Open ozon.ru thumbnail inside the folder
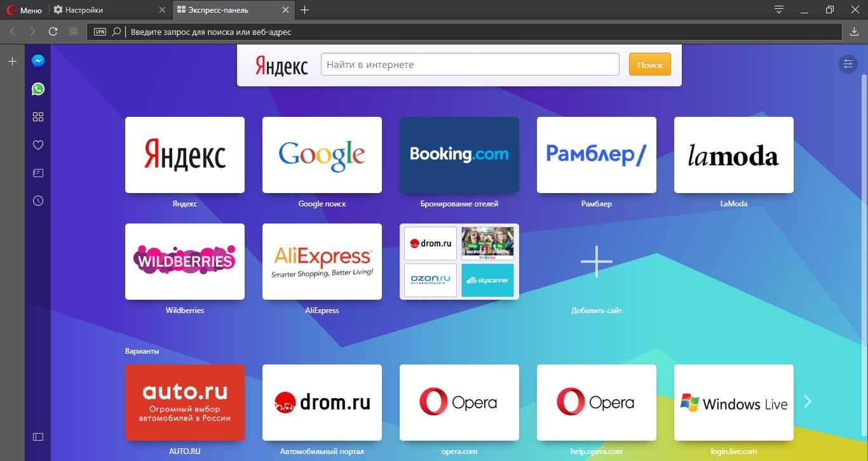This screenshot has width=868, height=461. pos(430,280)
